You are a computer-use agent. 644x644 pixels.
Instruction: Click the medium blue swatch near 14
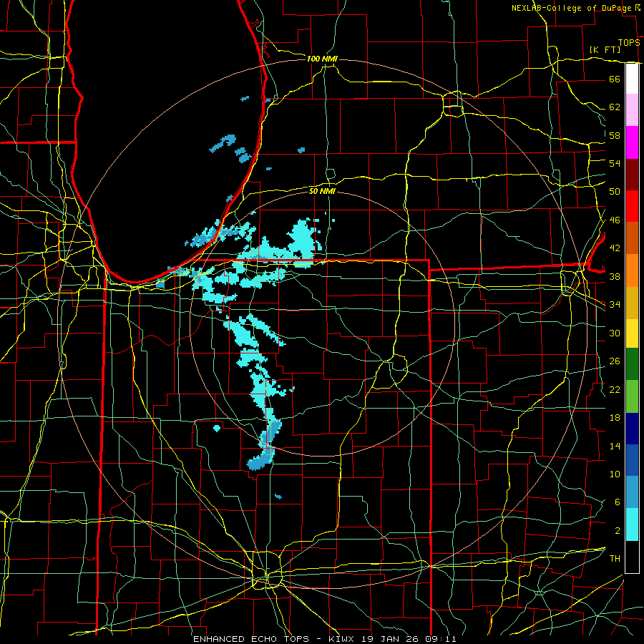click(x=632, y=460)
